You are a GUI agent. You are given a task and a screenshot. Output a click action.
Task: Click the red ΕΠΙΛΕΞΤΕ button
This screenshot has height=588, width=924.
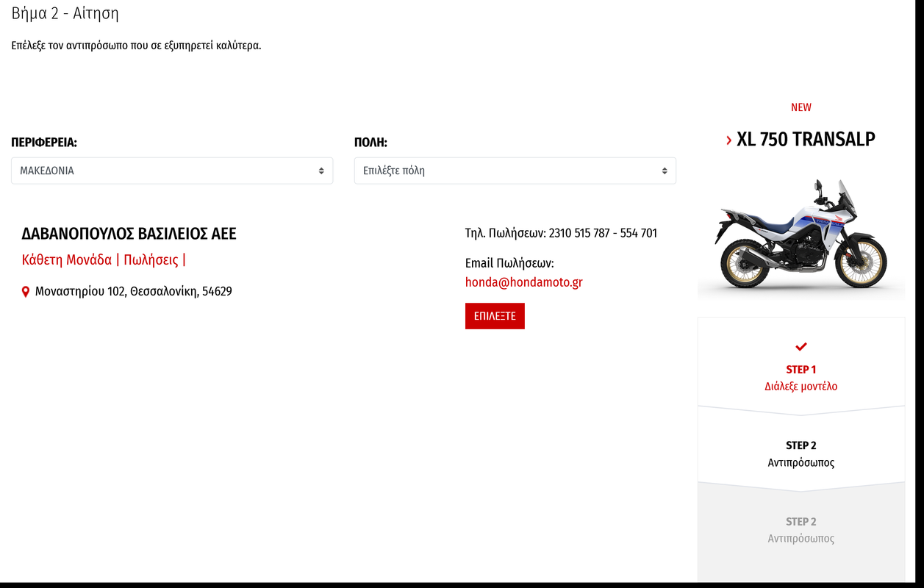[495, 316]
